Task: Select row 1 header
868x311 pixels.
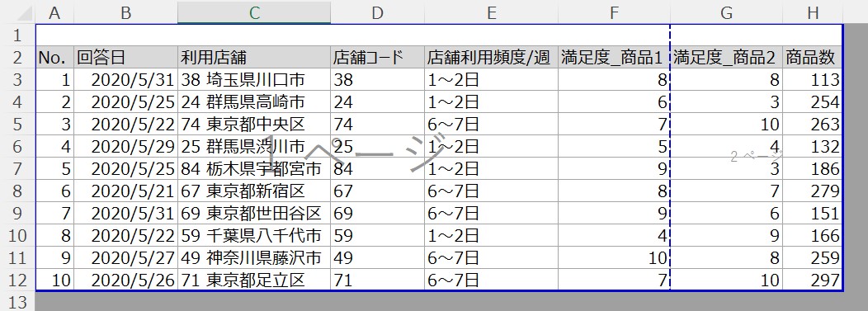Action: click(x=17, y=35)
